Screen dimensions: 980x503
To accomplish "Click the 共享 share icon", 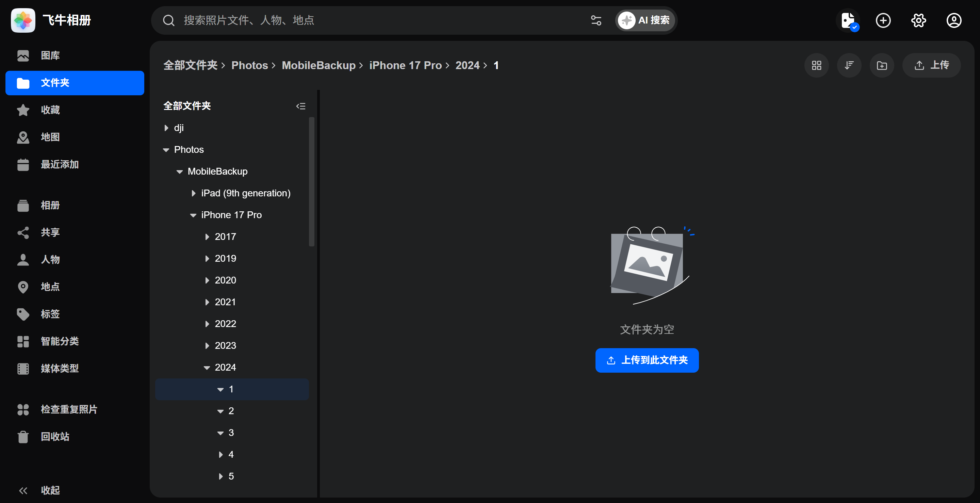I will 23,232.
